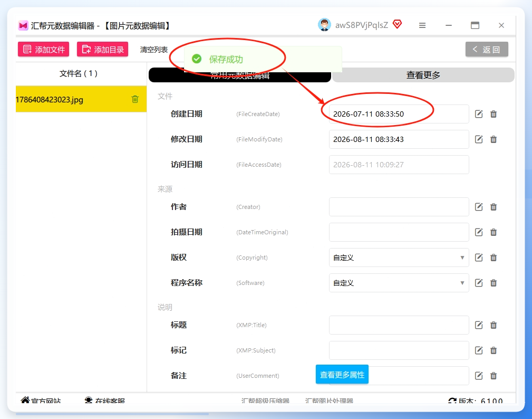Click the version refresh icon
Screen dimensions: 532x419
click(452, 401)
